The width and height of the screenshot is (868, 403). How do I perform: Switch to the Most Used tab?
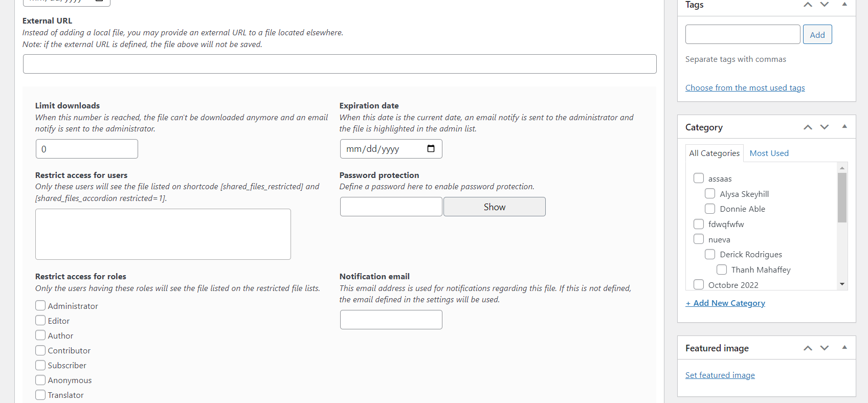(769, 153)
